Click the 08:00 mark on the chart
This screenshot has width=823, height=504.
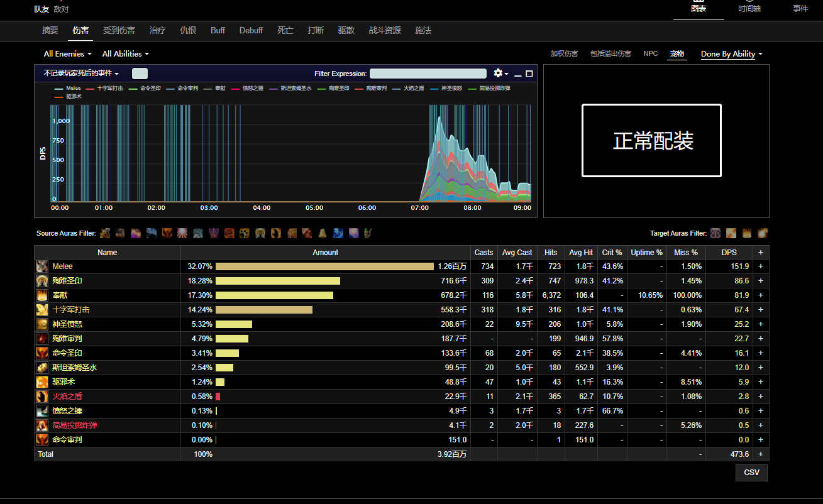tap(472, 207)
